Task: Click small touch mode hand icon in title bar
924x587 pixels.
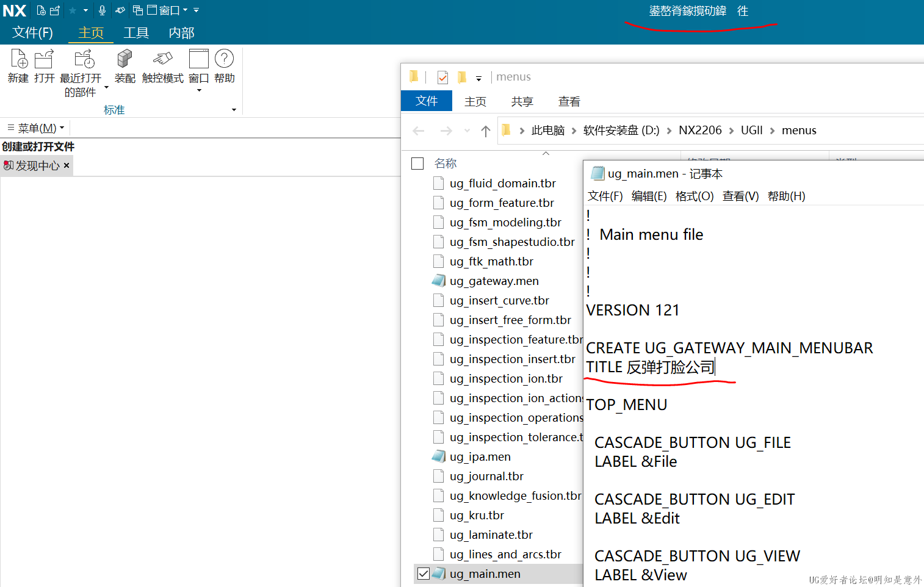Action: click(x=120, y=10)
